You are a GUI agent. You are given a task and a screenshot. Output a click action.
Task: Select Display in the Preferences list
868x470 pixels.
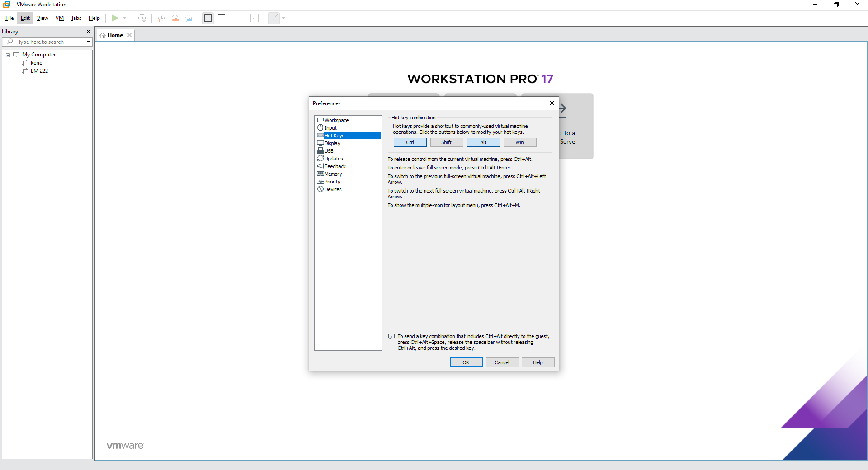tap(332, 143)
